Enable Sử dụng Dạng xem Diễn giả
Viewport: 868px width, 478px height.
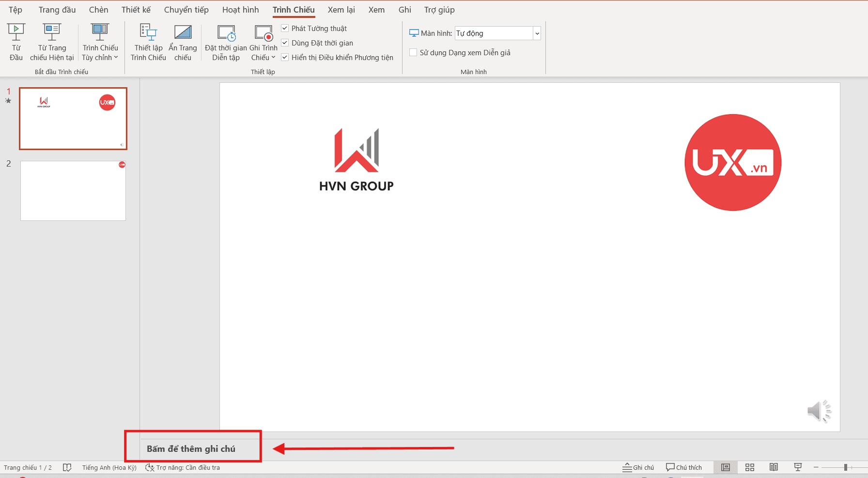pos(413,52)
